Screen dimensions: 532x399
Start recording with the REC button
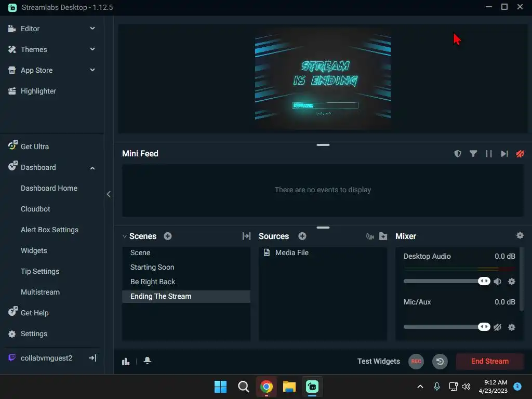pos(416,362)
